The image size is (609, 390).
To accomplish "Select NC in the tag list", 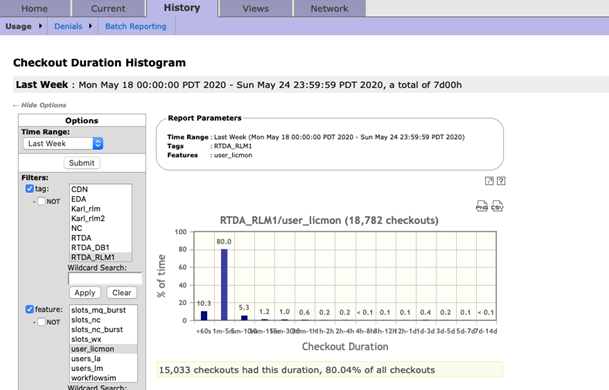I will tap(100, 228).
